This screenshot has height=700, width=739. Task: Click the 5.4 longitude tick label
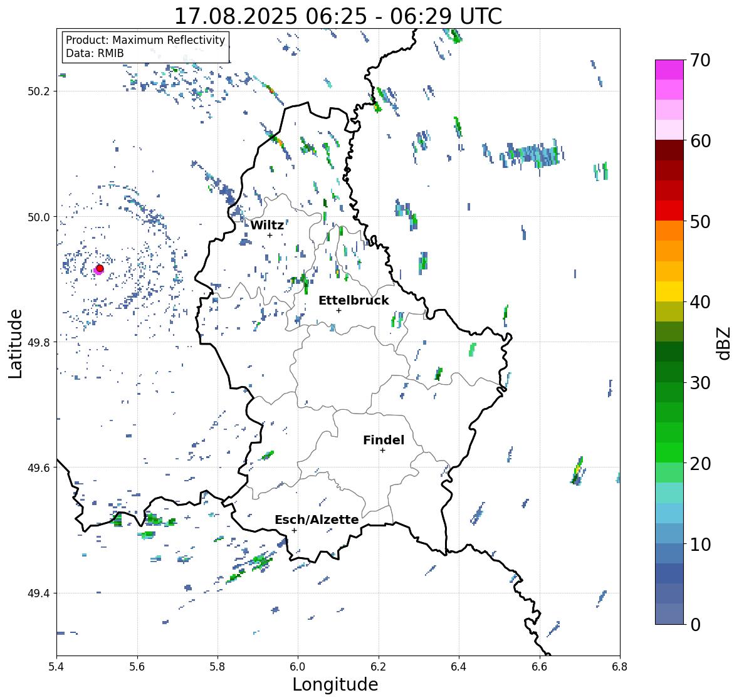(56, 667)
